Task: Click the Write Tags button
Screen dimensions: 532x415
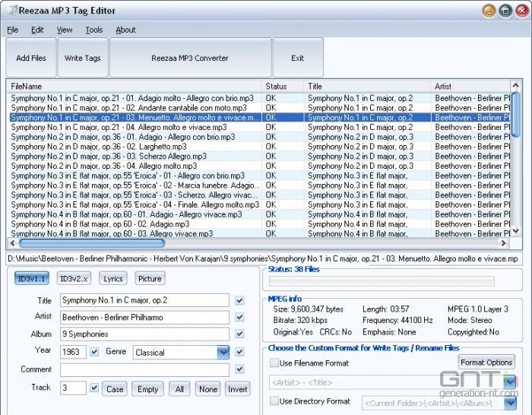Action: click(x=83, y=58)
